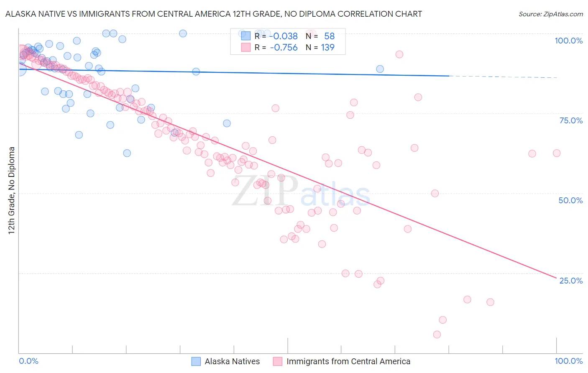Open the Source: ZipAtlas.com link
The height and width of the screenshot is (373, 588).
[x=551, y=14]
